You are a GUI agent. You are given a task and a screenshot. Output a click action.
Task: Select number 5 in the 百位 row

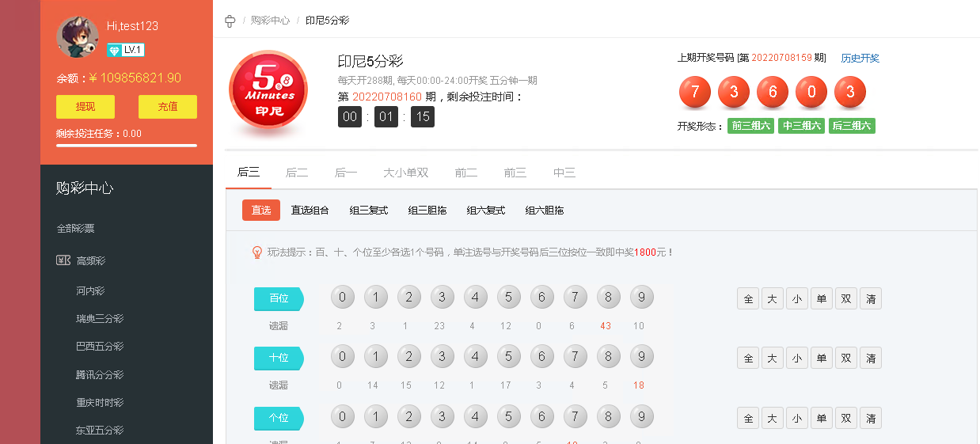[509, 298]
